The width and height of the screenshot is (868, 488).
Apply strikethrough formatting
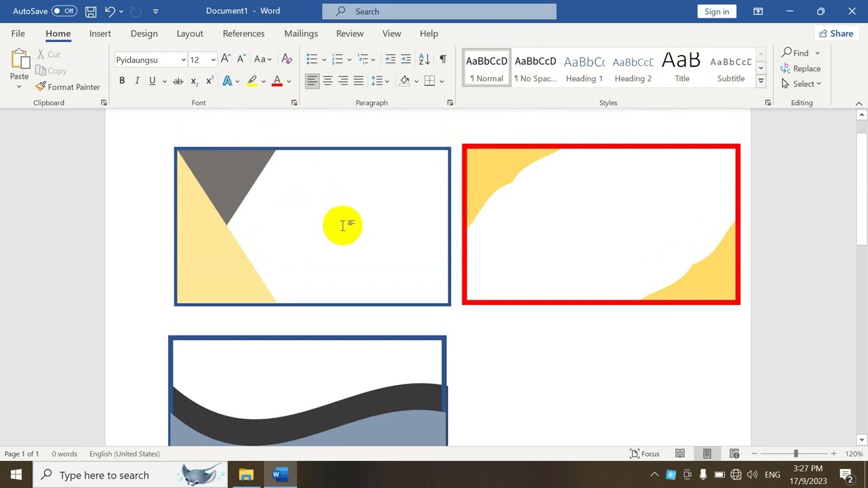[178, 81]
